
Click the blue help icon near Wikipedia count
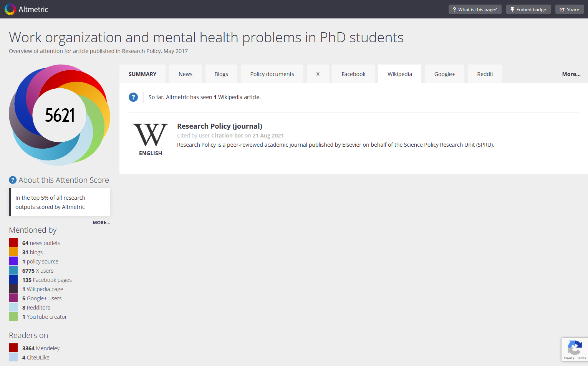133,97
